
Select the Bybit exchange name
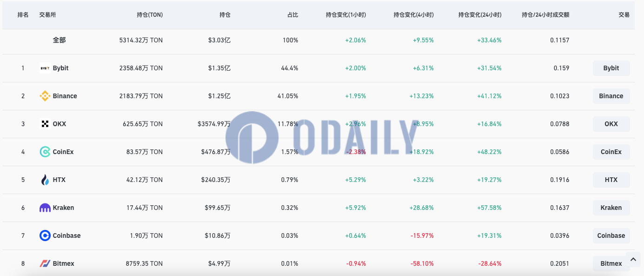(60, 68)
